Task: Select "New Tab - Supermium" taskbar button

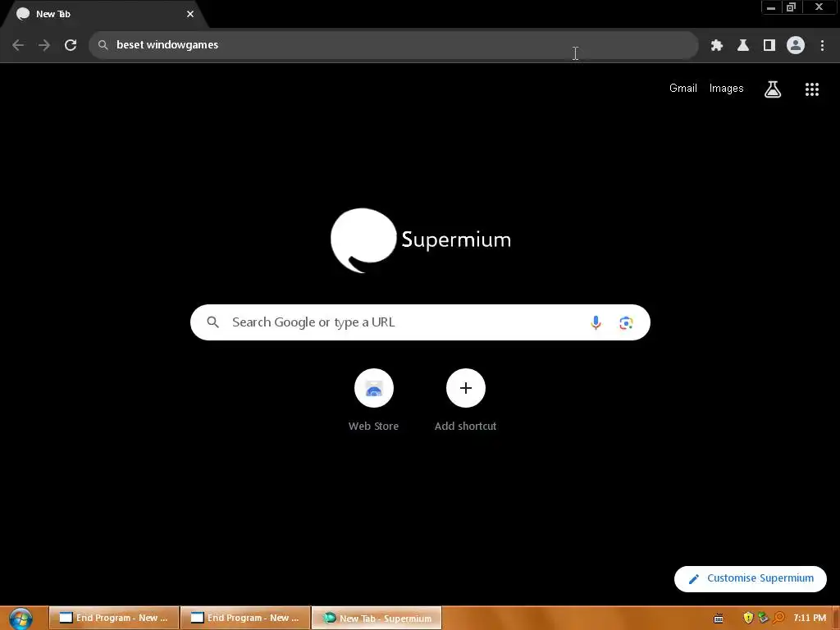Action: click(377, 618)
